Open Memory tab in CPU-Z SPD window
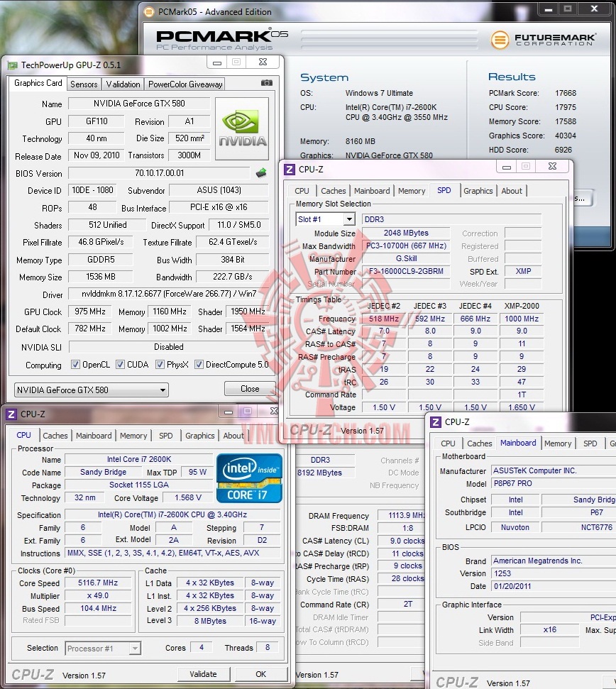The image size is (616, 689). [x=412, y=191]
